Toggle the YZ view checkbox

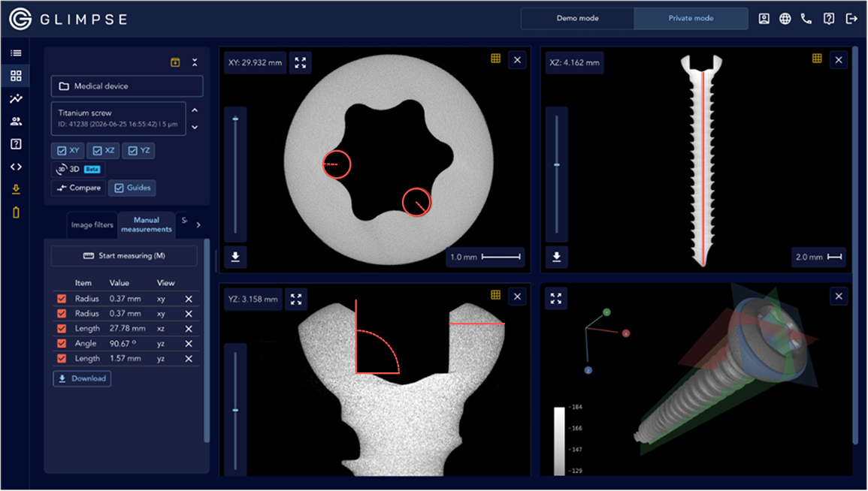coord(138,150)
